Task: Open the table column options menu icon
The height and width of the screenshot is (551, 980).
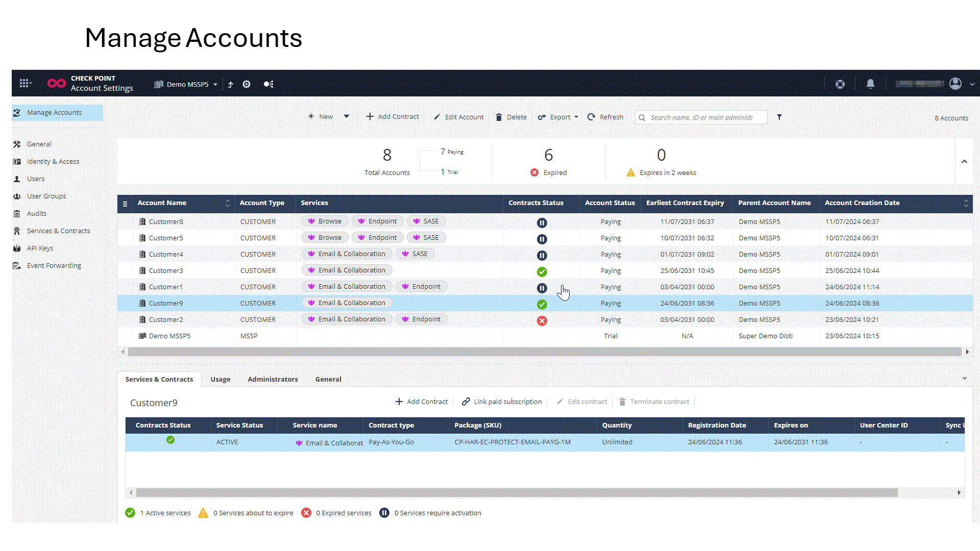Action: (x=125, y=204)
